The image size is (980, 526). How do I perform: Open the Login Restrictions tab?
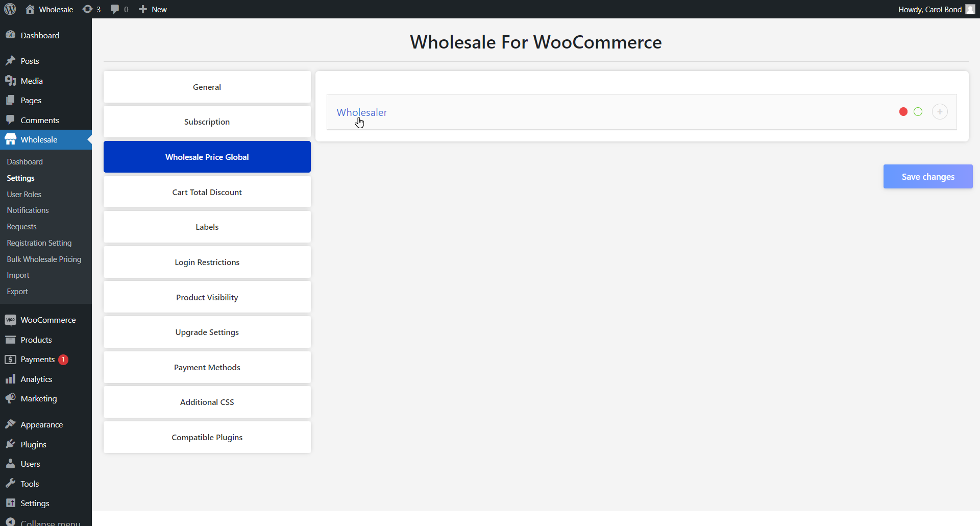click(x=207, y=262)
